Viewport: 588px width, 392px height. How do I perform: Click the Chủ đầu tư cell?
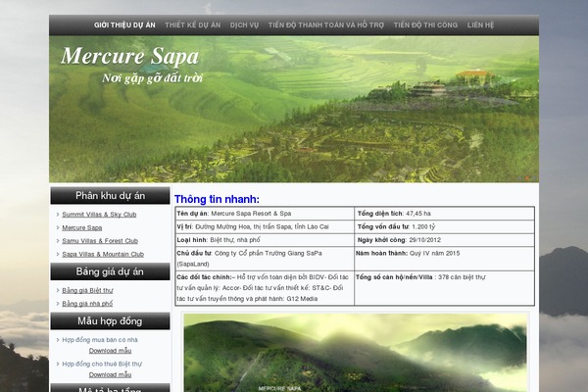tap(265, 259)
